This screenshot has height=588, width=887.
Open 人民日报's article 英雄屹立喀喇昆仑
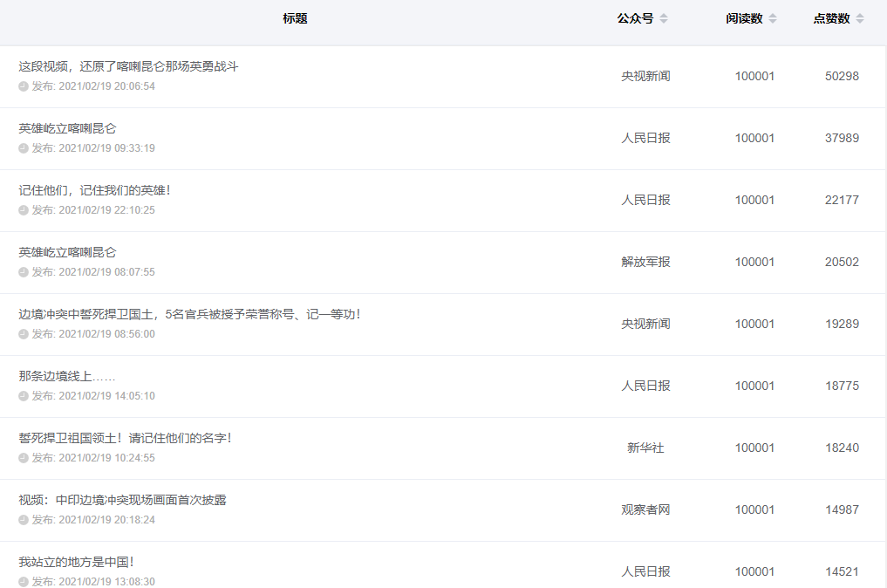point(67,128)
